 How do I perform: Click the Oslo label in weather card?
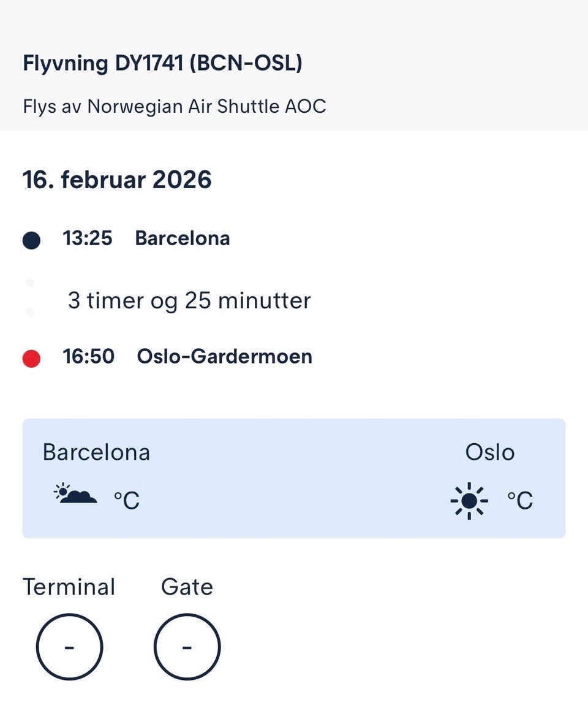click(x=489, y=452)
